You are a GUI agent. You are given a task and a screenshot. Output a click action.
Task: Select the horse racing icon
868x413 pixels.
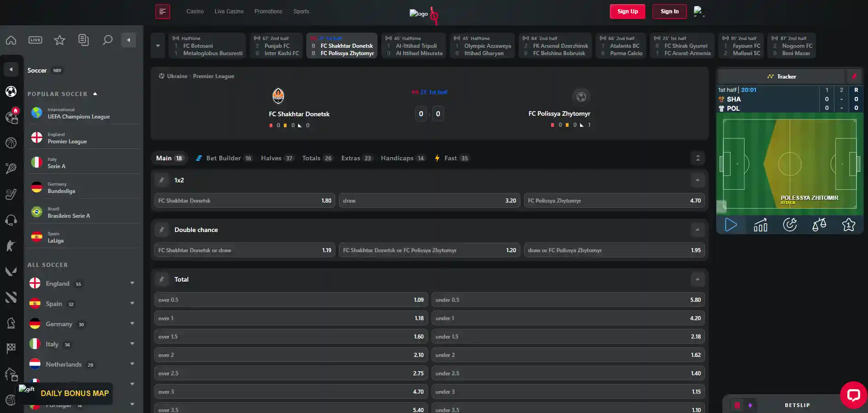[x=11, y=374]
